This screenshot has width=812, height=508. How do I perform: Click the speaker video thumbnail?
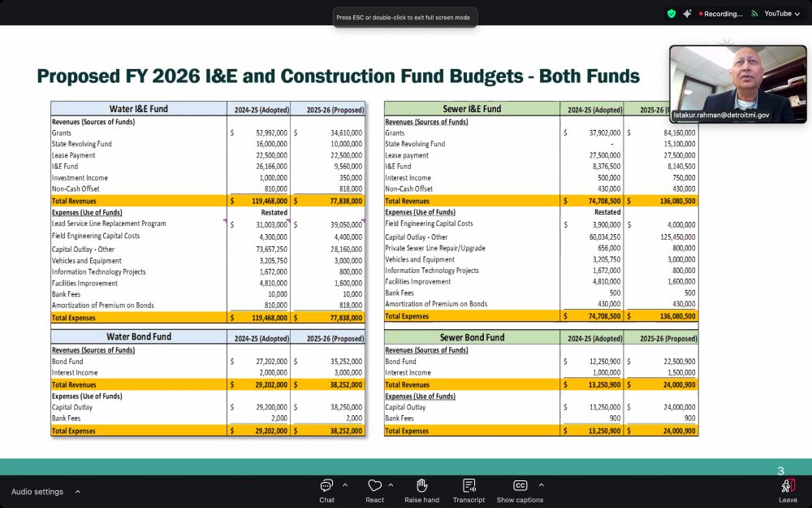[x=738, y=84]
